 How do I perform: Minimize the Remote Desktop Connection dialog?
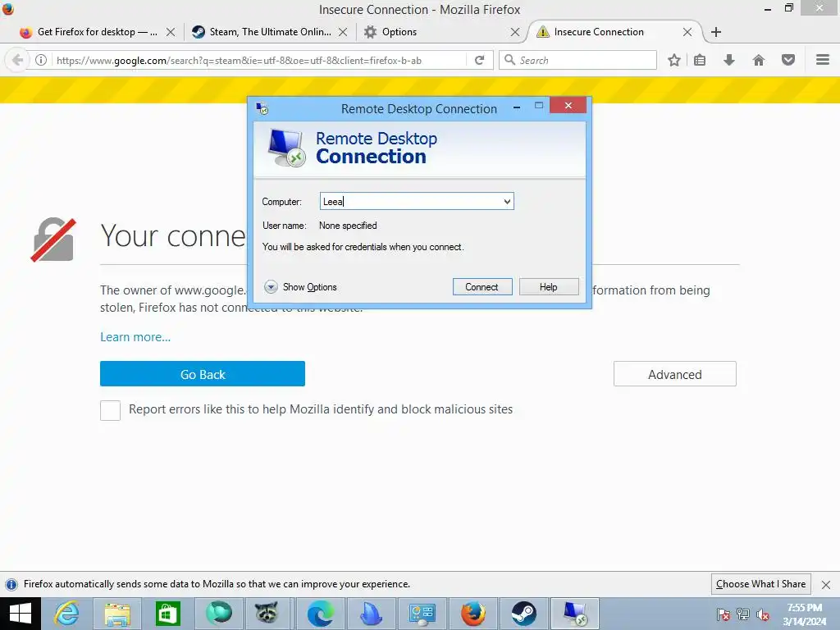pyautogui.click(x=517, y=107)
